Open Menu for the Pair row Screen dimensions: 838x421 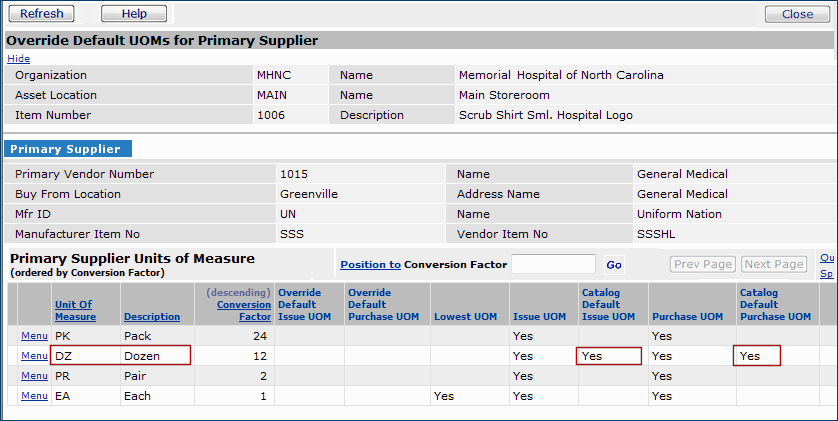tap(34, 375)
